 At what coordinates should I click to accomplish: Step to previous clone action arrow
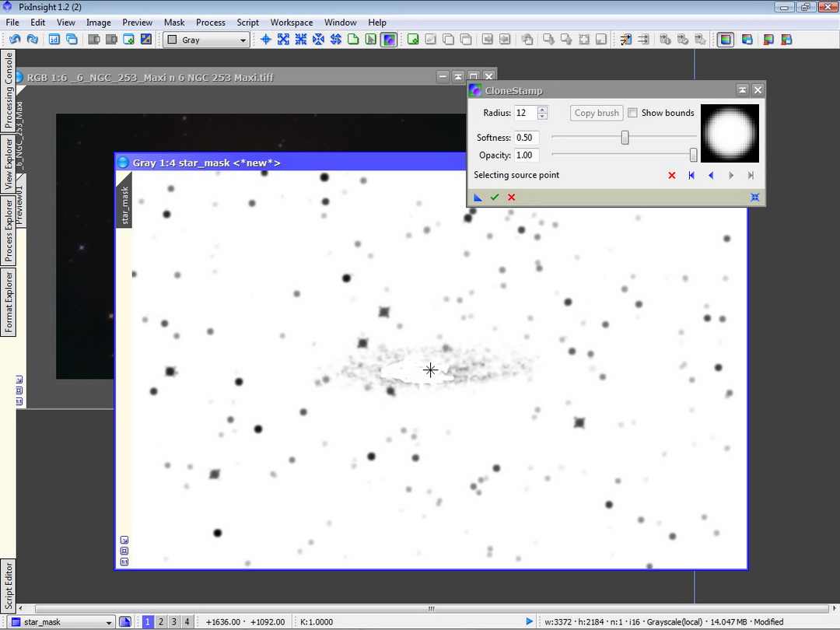(x=711, y=175)
